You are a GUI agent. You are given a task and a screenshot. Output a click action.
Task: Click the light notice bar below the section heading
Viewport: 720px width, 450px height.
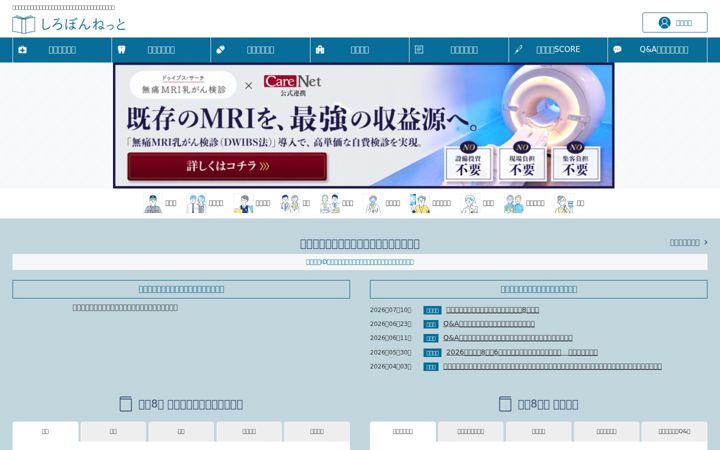(360, 262)
